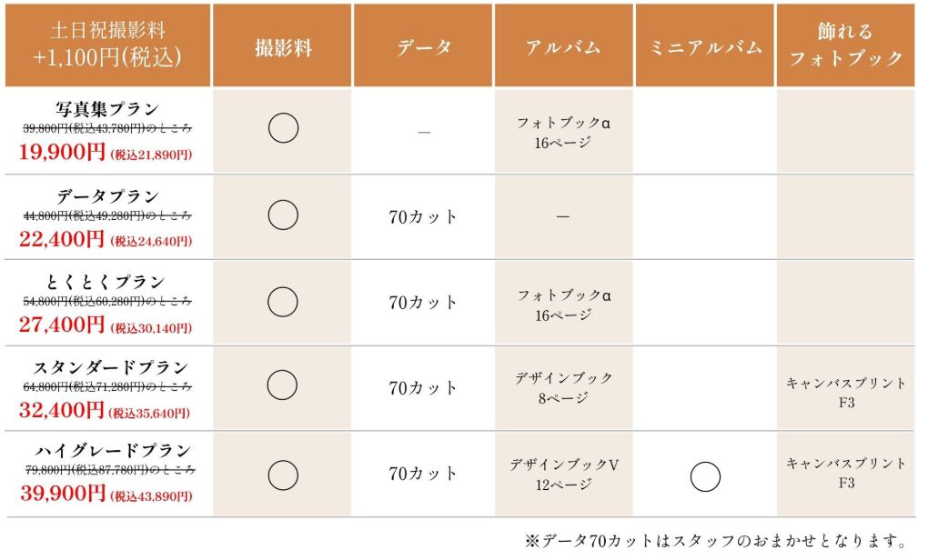This screenshot has width=928, height=560.
Task: Click the 撮影料 circle for 写真集プラン
Action: click(283, 129)
